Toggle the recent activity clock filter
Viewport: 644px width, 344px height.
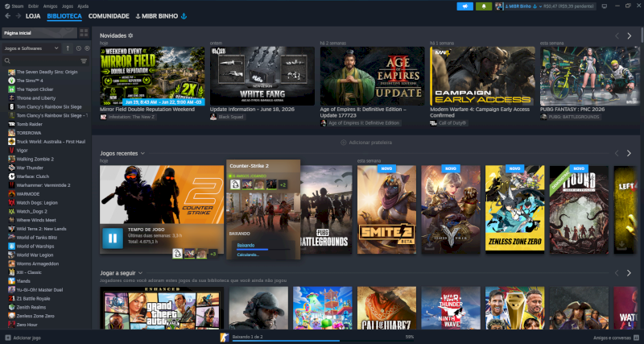pos(78,48)
